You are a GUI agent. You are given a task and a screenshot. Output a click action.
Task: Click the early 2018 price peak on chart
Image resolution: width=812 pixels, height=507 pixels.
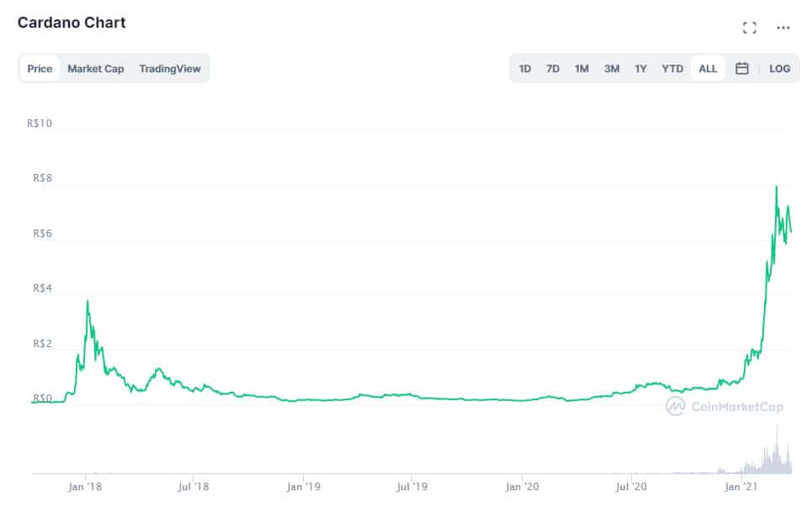(88, 301)
